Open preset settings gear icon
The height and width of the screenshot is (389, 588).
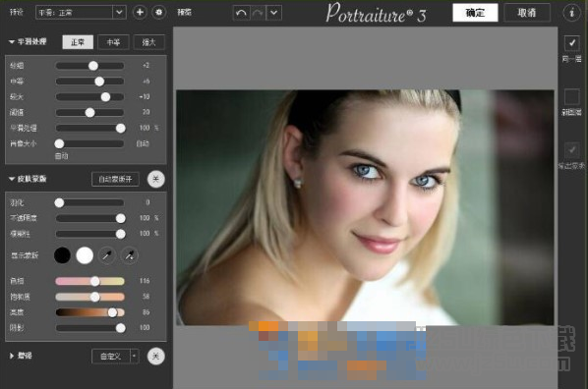[x=159, y=13]
